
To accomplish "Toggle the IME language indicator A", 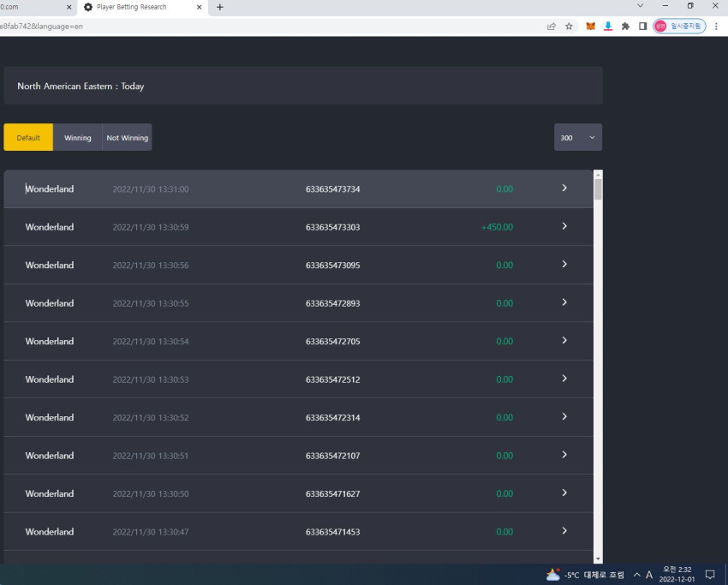I will pyautogui.click(x=649, y=575).
